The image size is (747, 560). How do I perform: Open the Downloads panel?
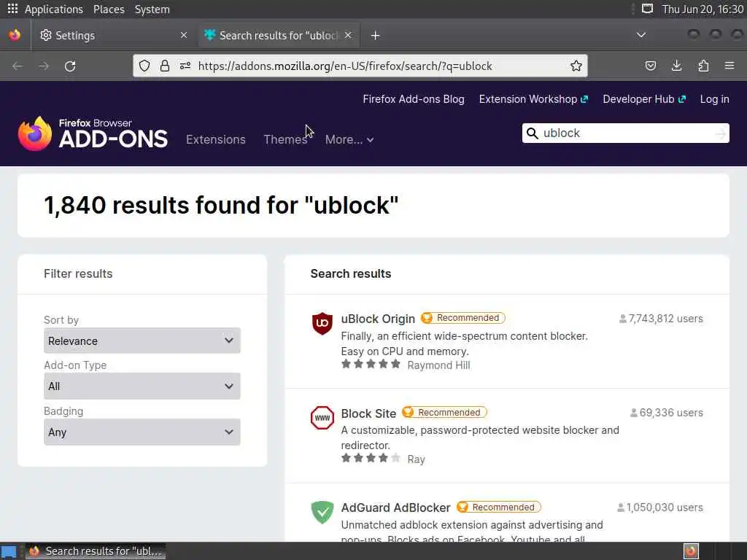point(677,66)
